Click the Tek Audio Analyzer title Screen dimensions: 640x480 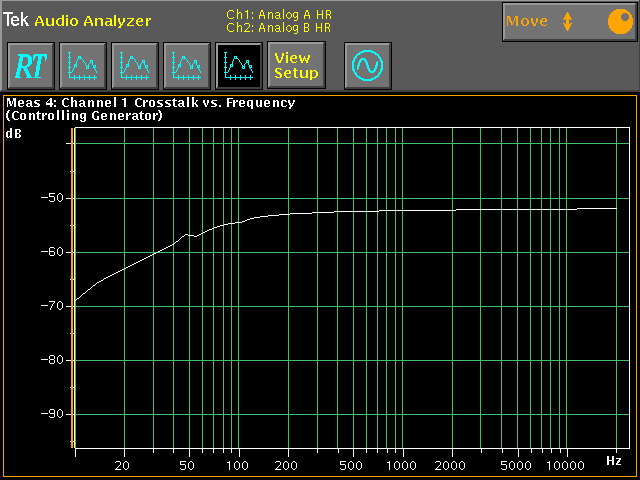tap(78, 20)
